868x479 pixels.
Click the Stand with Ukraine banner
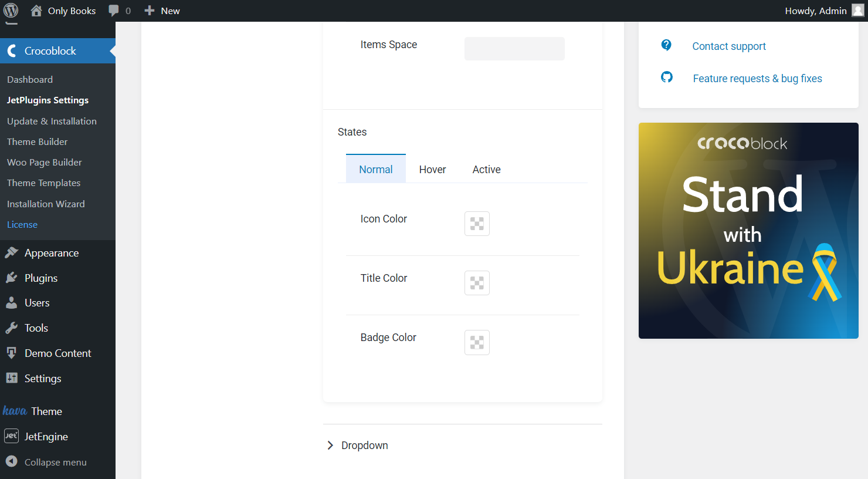(748, 231)
